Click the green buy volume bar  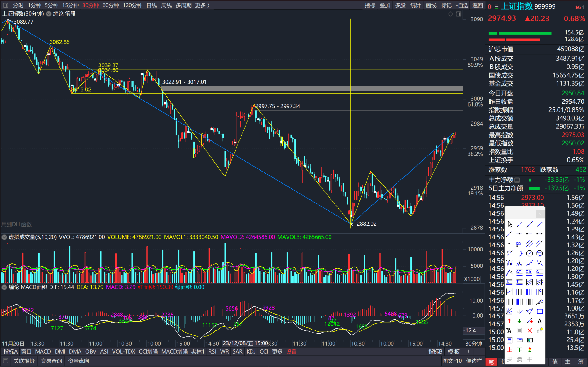(520, 33)
